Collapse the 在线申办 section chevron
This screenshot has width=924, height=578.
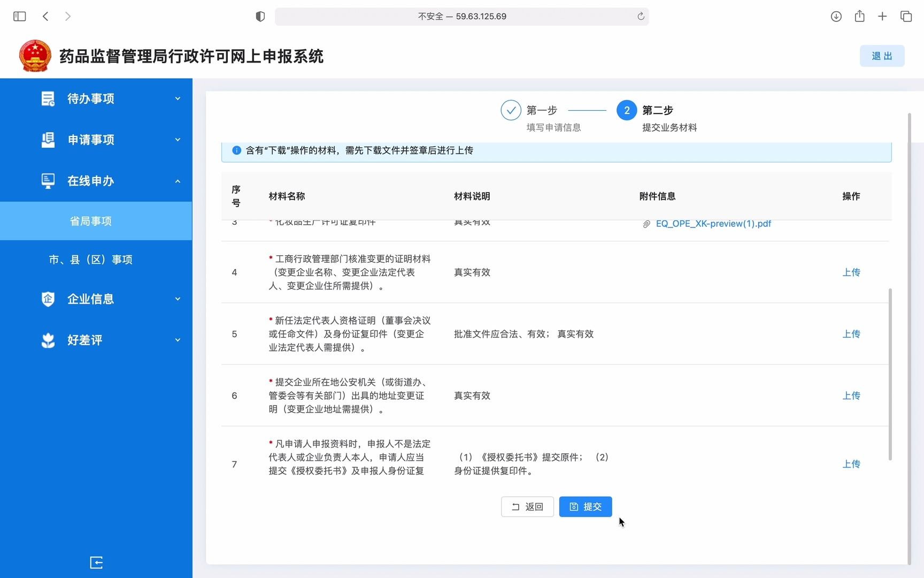(x=178, y=181)
